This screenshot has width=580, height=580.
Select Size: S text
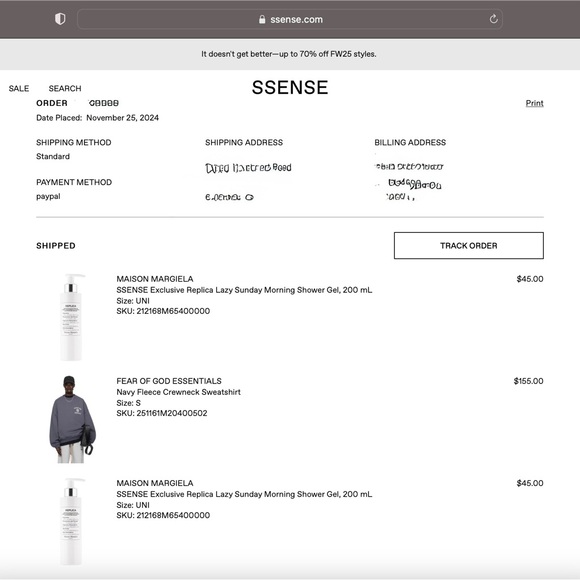pos(129,403)
